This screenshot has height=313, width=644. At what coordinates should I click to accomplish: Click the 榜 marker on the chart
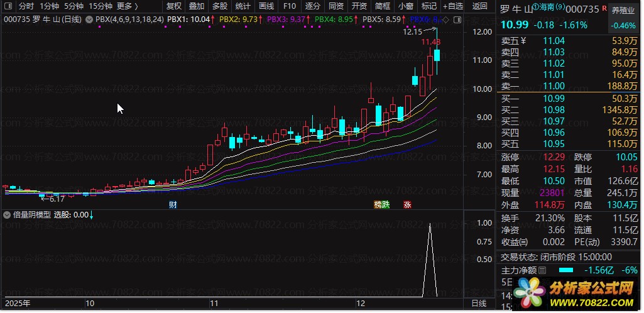pos(378,204)
